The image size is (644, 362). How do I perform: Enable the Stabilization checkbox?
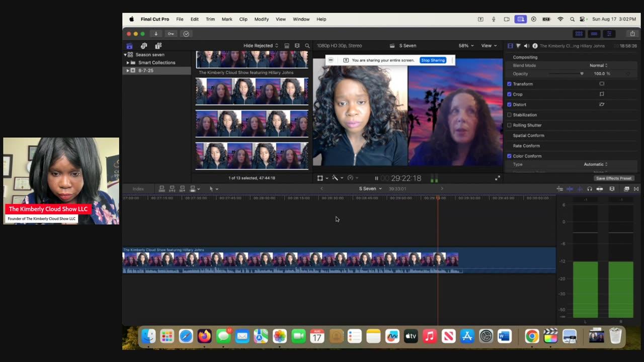coord(509,115)
